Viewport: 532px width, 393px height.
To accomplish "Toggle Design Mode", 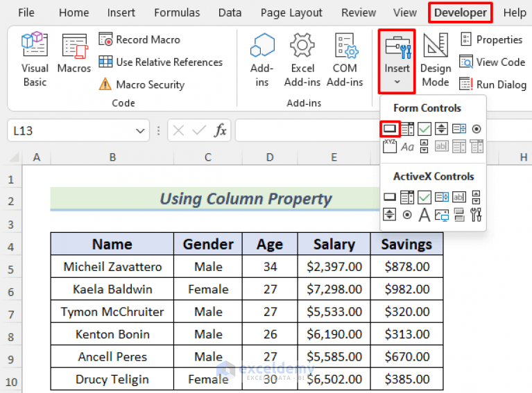I will 436,60.
